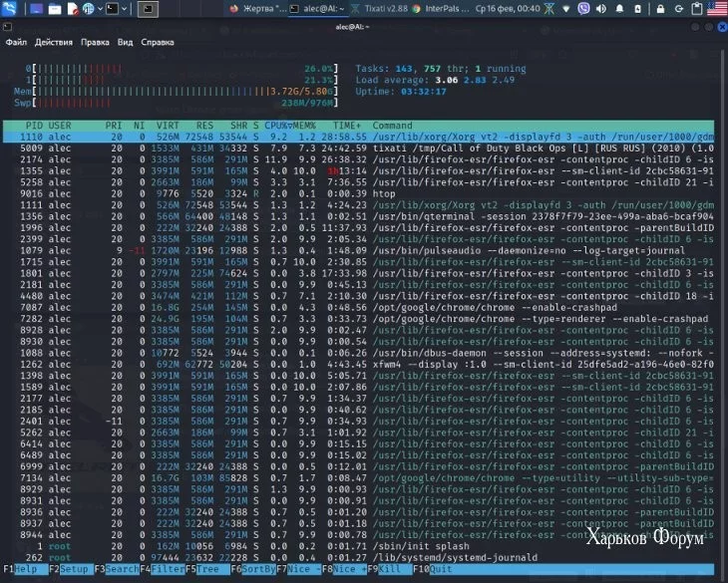Click the highlighted terminal workspace button

[x=148, y=8]
